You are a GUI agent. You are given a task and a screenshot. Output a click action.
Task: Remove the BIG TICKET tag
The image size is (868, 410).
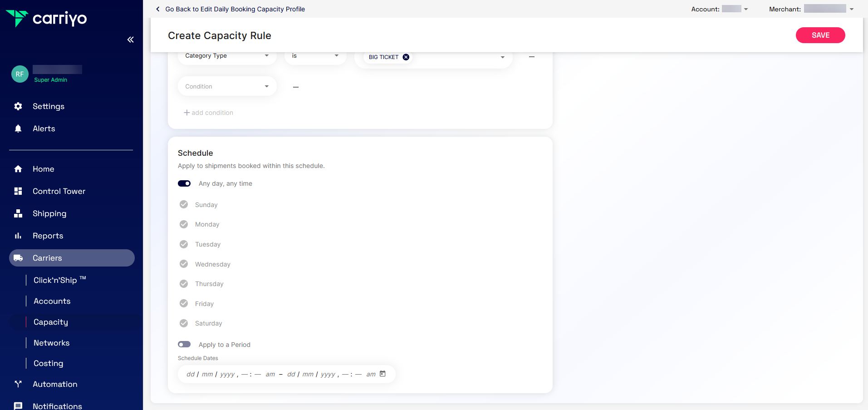tap(406, 57)
